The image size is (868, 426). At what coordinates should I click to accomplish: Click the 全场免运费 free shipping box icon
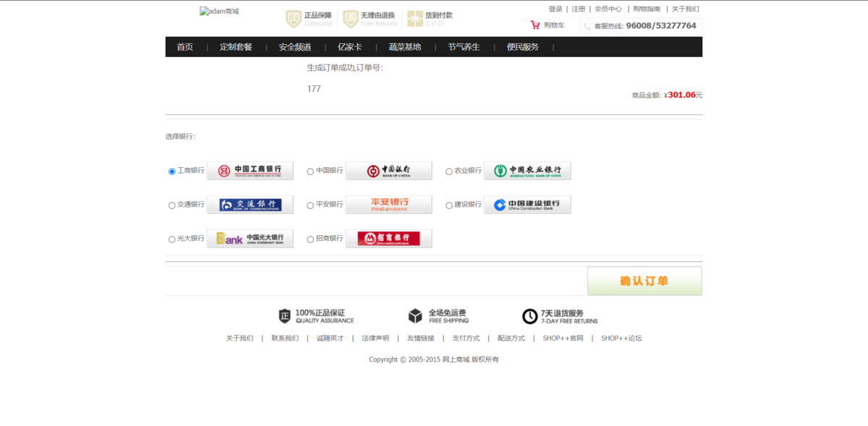coord(415,316)
